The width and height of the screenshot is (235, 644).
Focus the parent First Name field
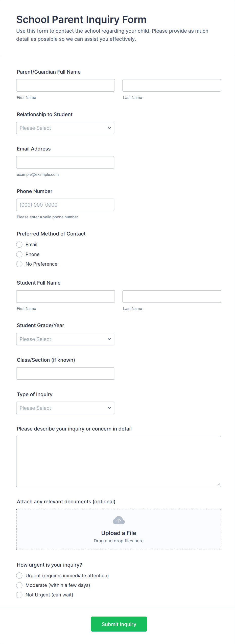pos(65,85)
